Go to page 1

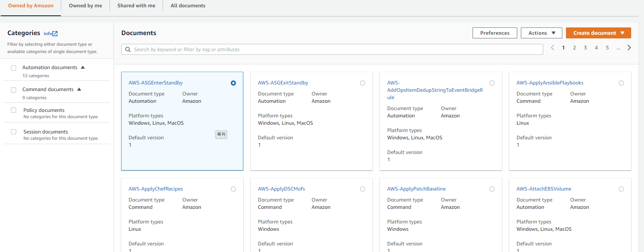(563, 48)
